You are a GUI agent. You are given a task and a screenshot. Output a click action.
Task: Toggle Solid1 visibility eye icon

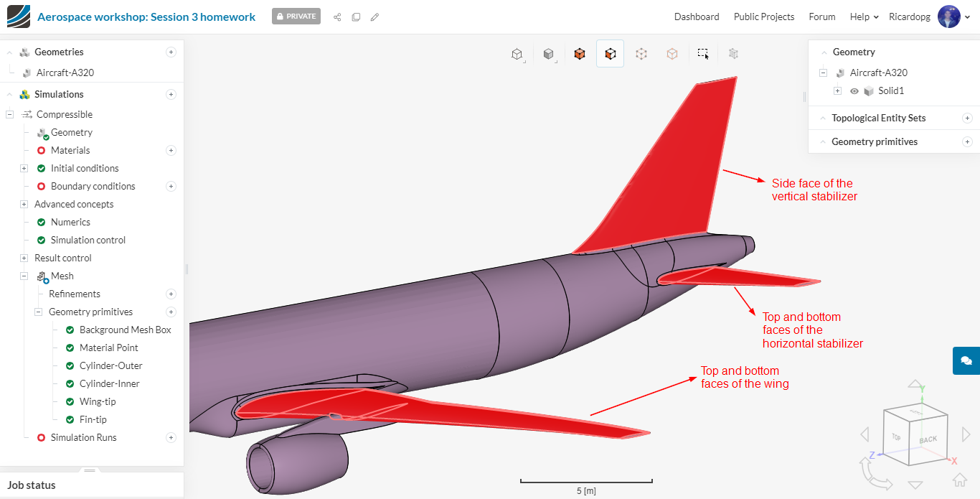pos(854,91)
